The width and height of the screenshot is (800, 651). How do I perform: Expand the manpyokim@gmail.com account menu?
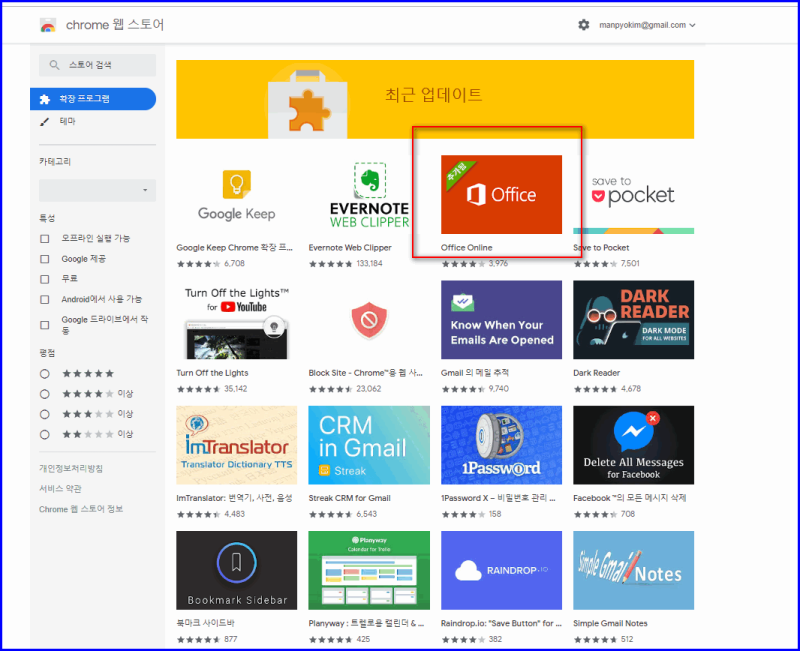point(647,25)
